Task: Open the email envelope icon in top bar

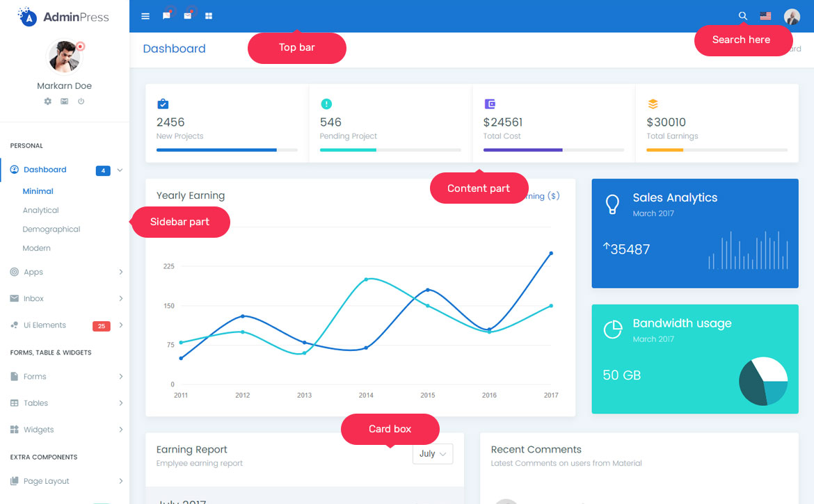Action: pos(187,16)
